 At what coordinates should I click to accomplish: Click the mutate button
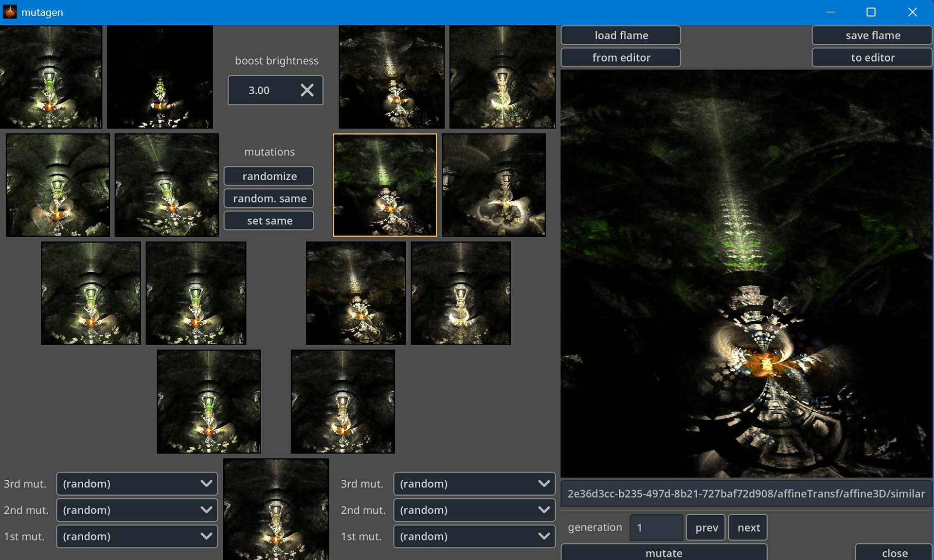663,553
